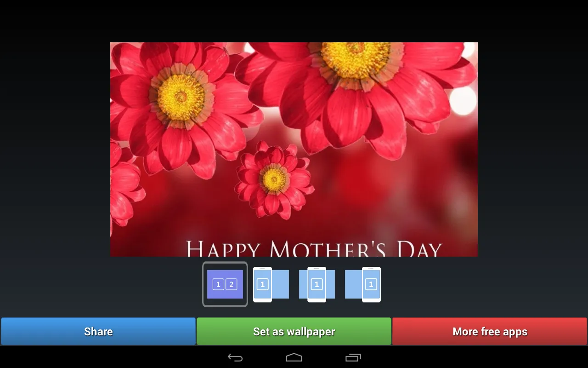Tap the Happy Mother's Day flower preview
Screen dimensions: 588x368
pos(294,149)
